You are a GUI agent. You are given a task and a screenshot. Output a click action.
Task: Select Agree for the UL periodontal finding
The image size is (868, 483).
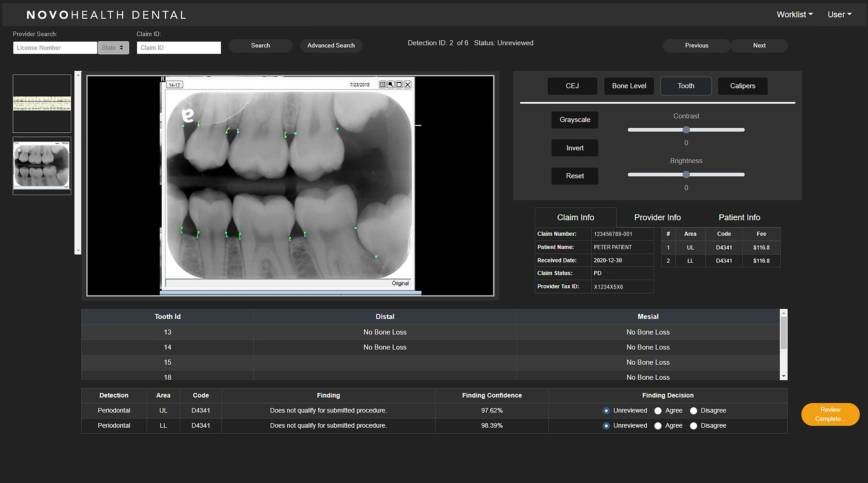(658, 410)
